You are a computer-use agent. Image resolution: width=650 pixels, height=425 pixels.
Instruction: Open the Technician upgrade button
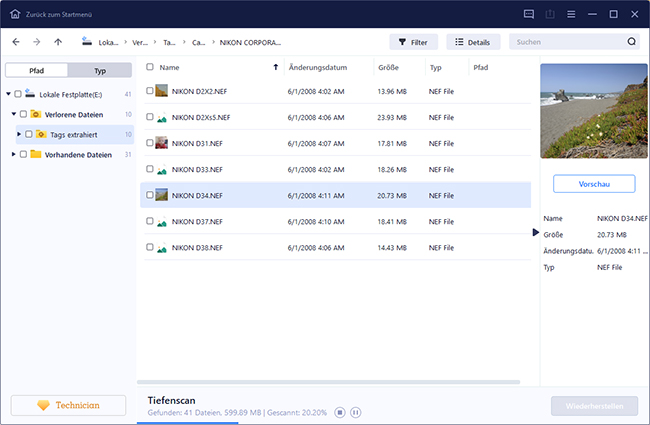coord(68,405)
